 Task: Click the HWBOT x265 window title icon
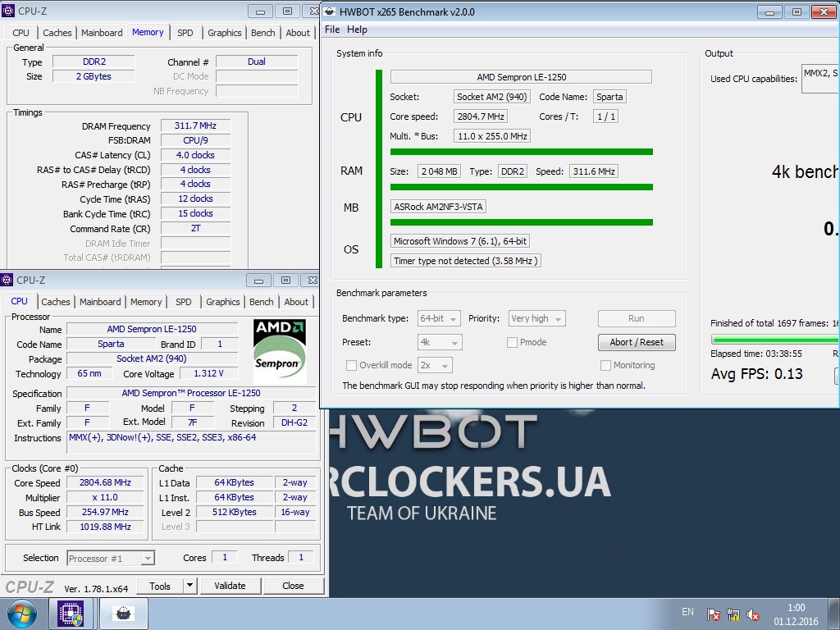[x=330, y=11]
